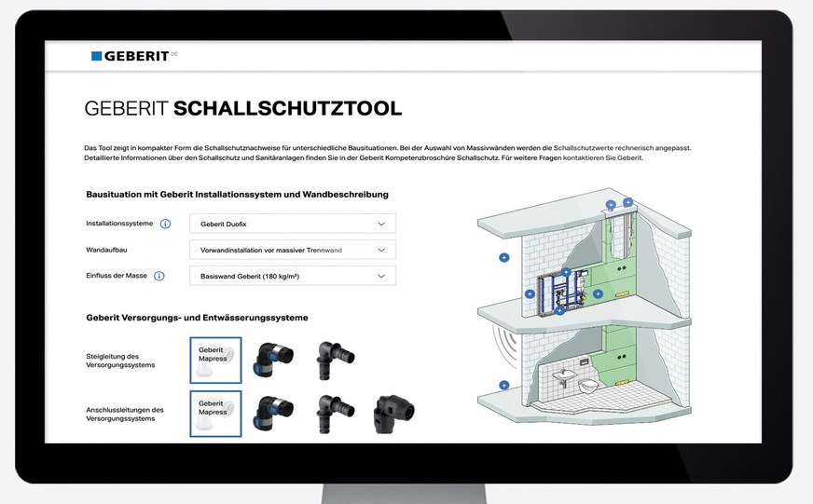
Task: Click the 'Wandaufbau' field label
Action: [x=107, y=250]
